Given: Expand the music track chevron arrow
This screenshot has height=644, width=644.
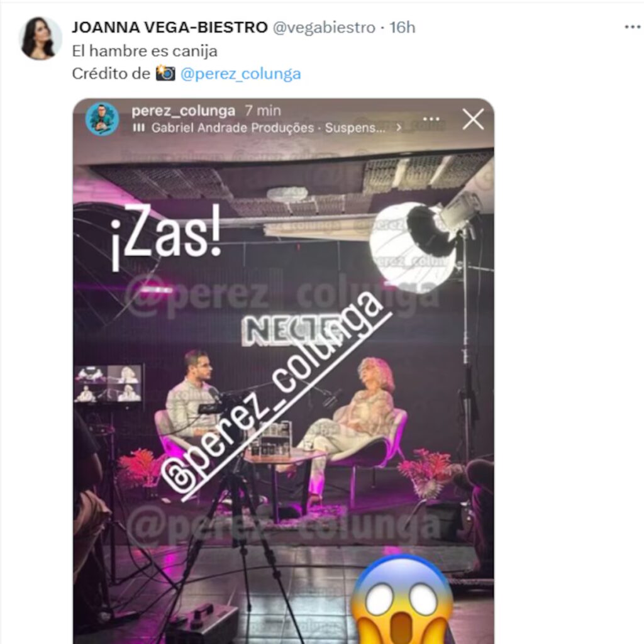Looking at the screenshot, I should [x=398, y=128].
